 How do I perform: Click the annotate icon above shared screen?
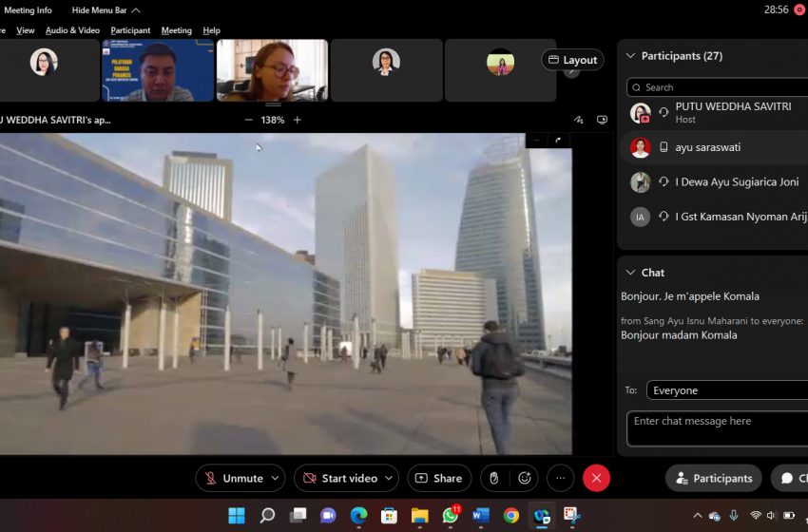tap(578, 120)
